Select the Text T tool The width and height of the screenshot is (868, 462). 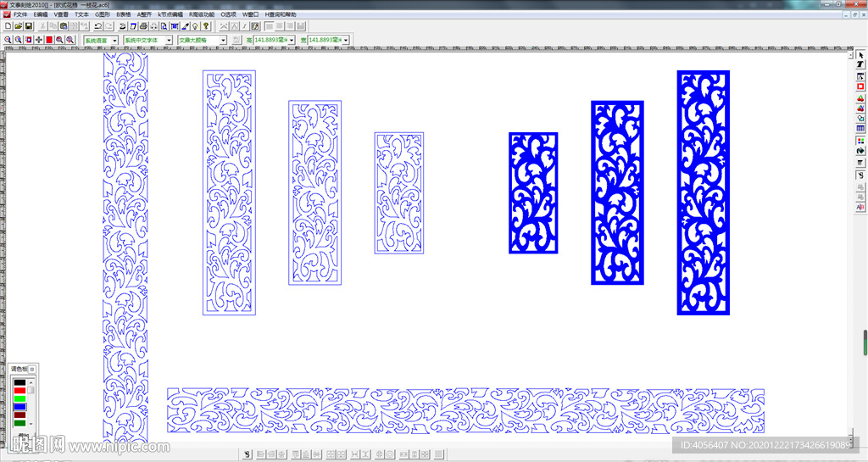[860, 64]
